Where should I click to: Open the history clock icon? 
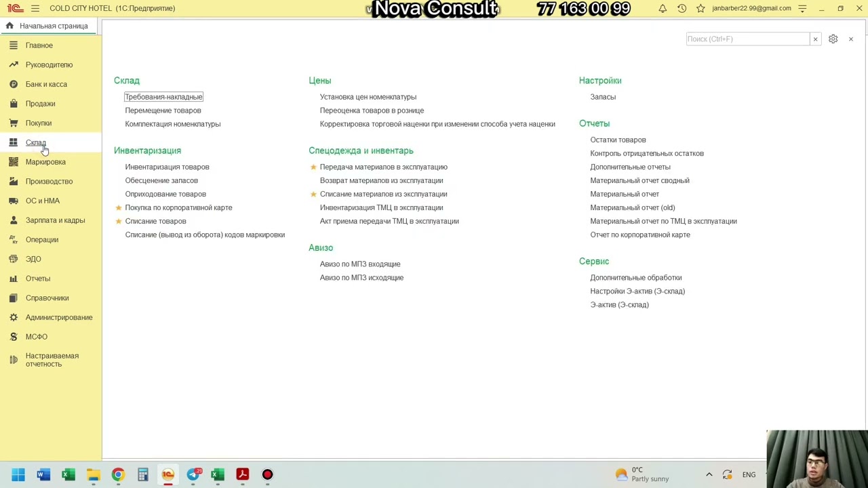click(682, 8)
